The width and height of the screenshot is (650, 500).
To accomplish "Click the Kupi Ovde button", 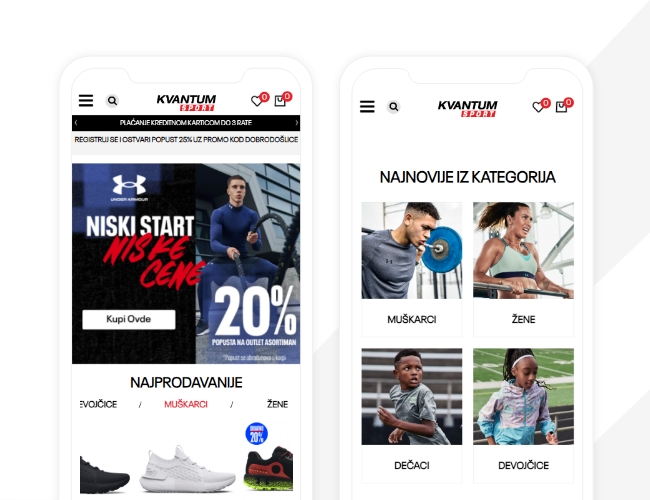I will pos(129,319).
